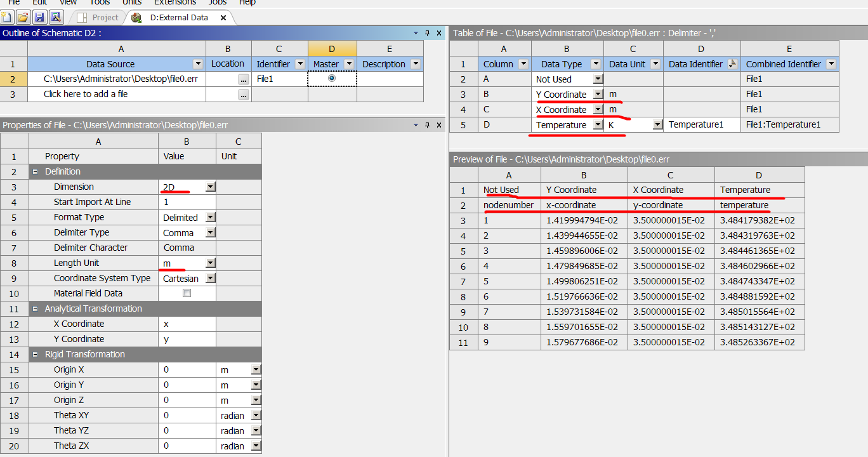The height and width of the screenshot is (457, 868).
Task: Open the Format Type dropdown
Action: click(x=211, y=217)
